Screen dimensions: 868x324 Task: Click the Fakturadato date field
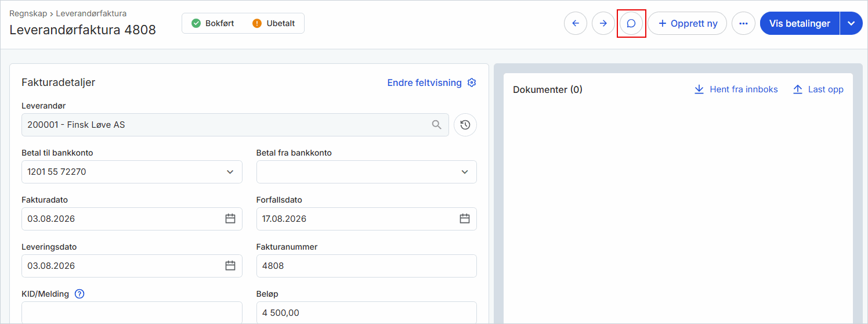point(132,219)
